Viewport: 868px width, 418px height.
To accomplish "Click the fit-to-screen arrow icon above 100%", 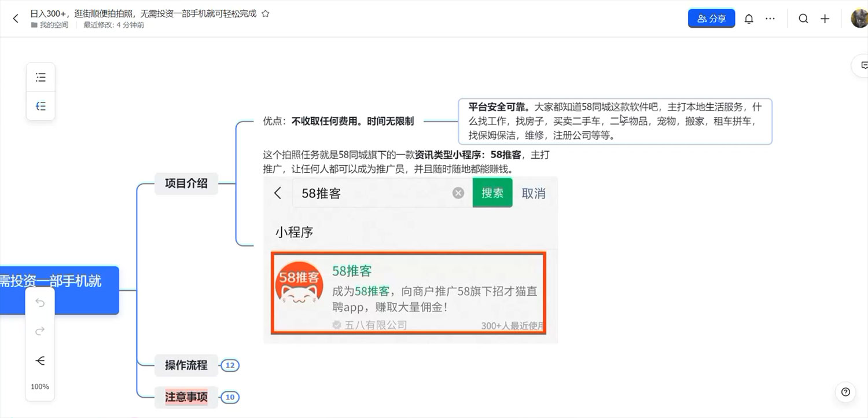I will [39, 360].
